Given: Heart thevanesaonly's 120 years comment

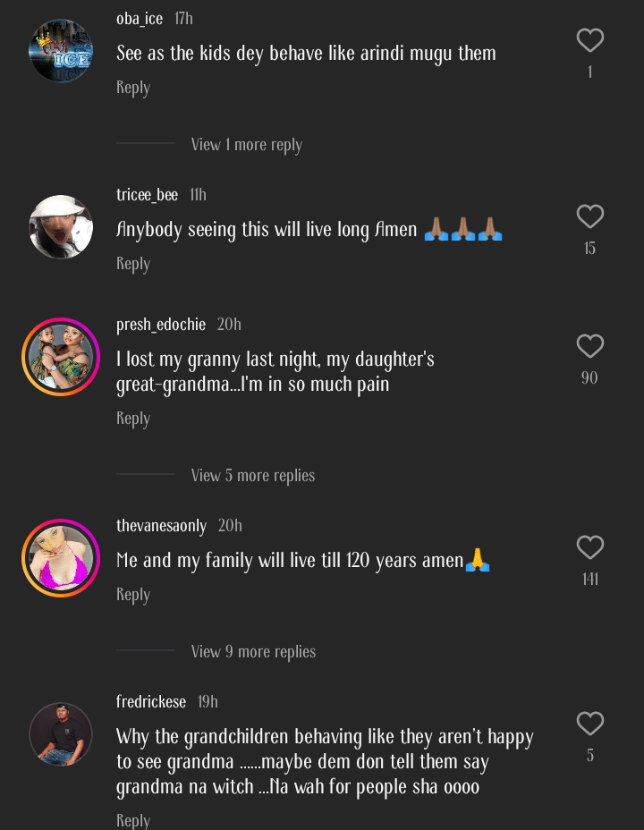Looking at the screenshot, I should tap(589, 547).
